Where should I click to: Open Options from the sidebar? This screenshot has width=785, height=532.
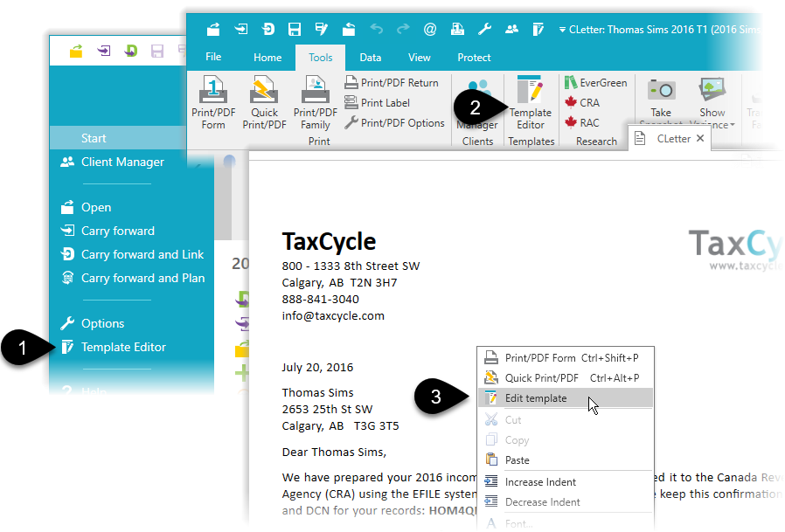click(x=92, y=323)
